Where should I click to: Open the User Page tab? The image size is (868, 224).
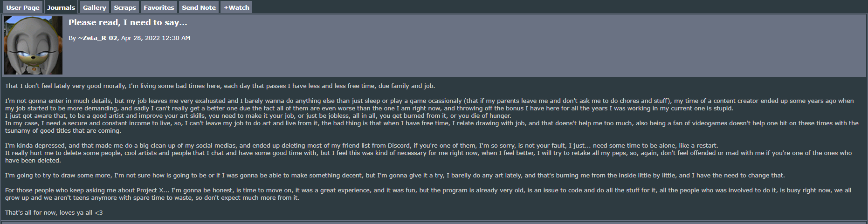point(23,7)
